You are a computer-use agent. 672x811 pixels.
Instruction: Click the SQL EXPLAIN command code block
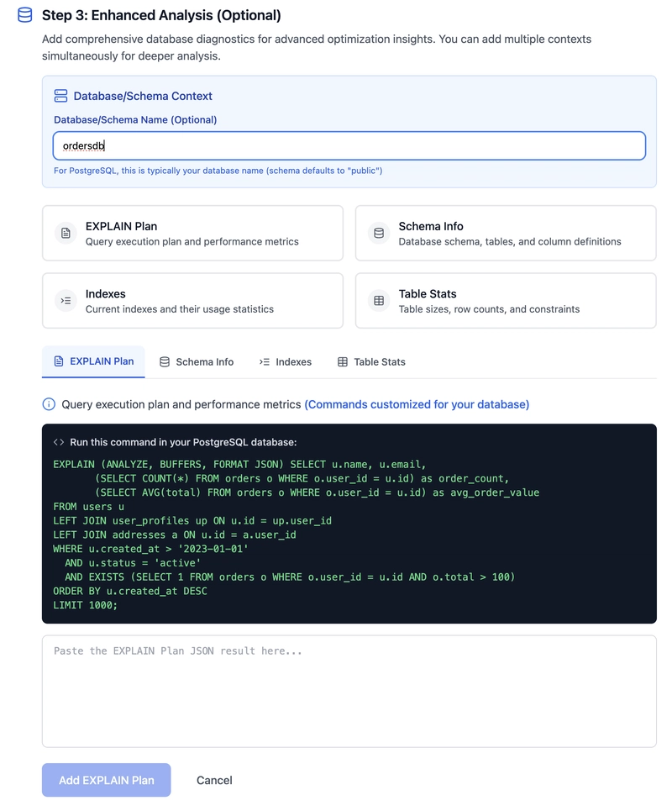pos(349,534)
